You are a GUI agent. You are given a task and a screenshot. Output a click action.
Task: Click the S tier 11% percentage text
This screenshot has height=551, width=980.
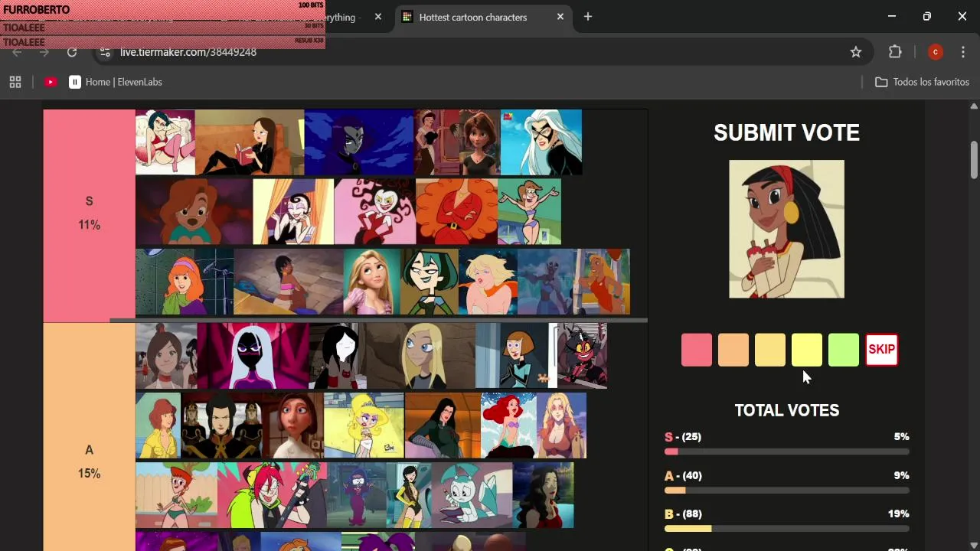tap(89, 225)
